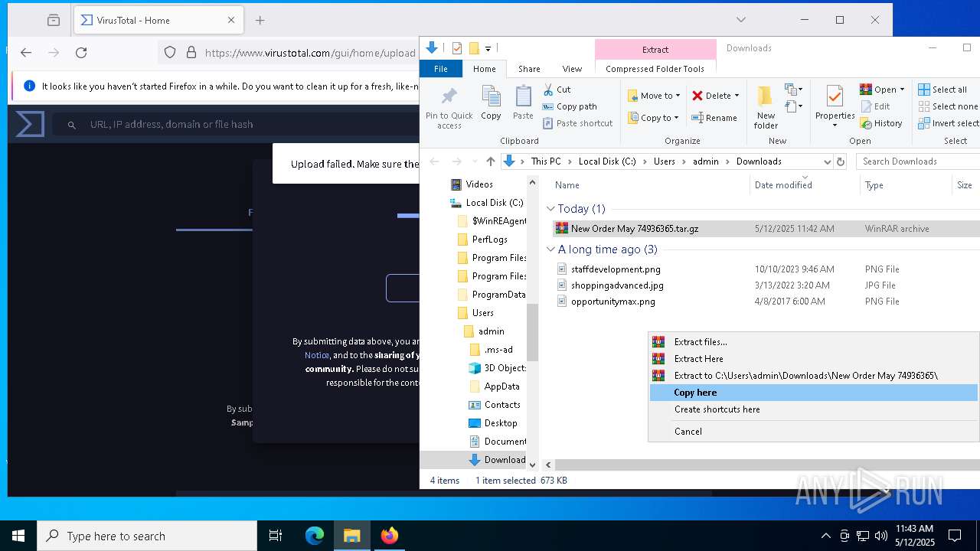Expand the address bar history dropdown
Screen dimensions: 980x551
827,161
